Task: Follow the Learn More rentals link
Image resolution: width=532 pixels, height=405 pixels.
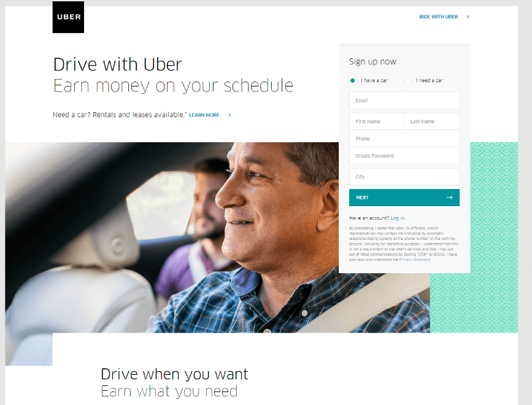Action: tap(204, 115)
